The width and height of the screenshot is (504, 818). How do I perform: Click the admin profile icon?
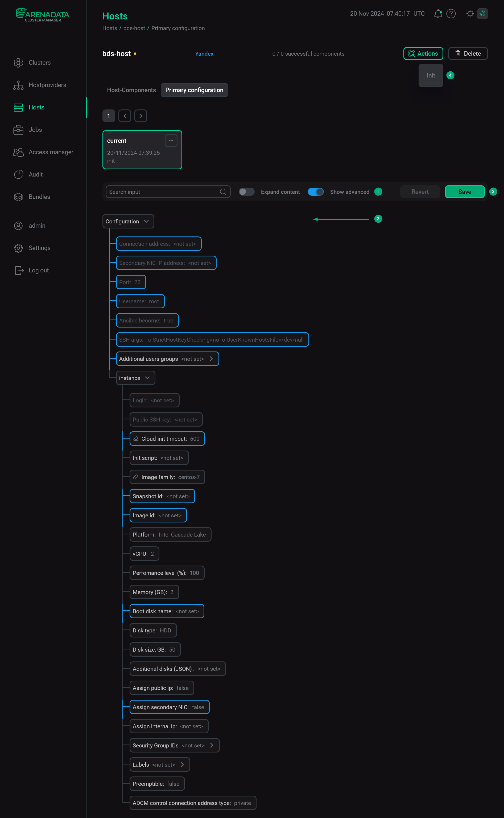[x=18, y=226]
